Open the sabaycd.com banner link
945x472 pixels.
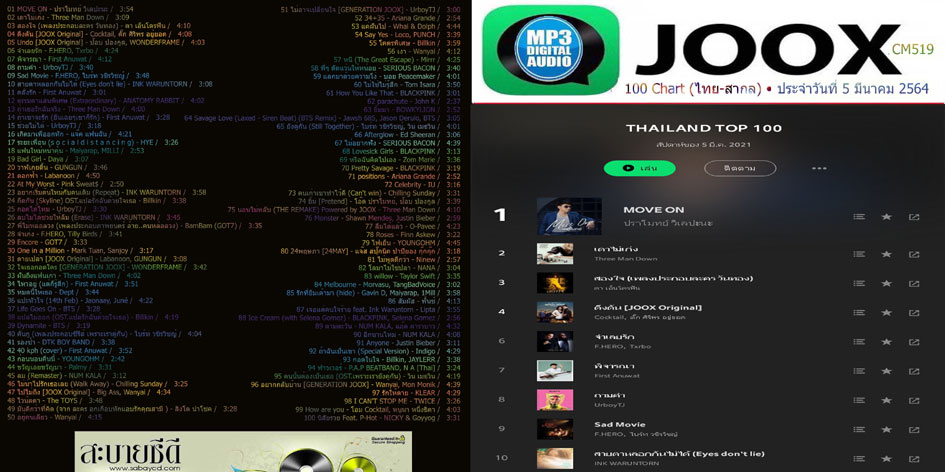point(243,452)
